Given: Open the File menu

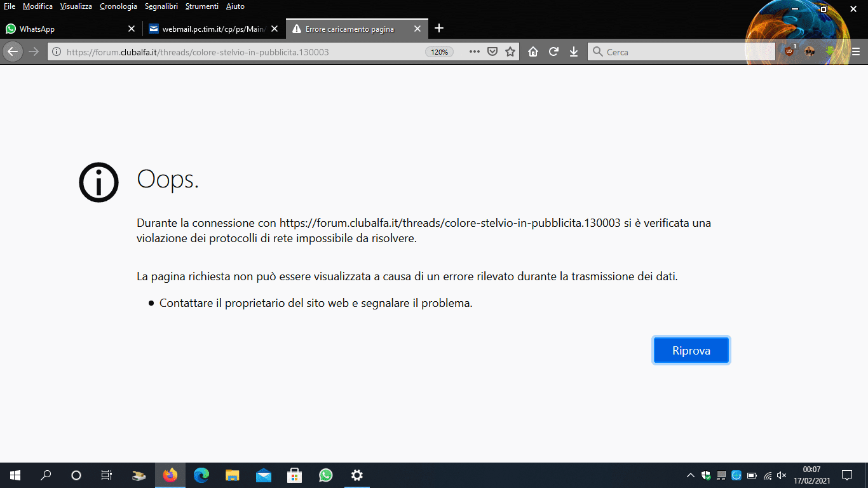Looking at the screenshot, I should coord(10,6).
